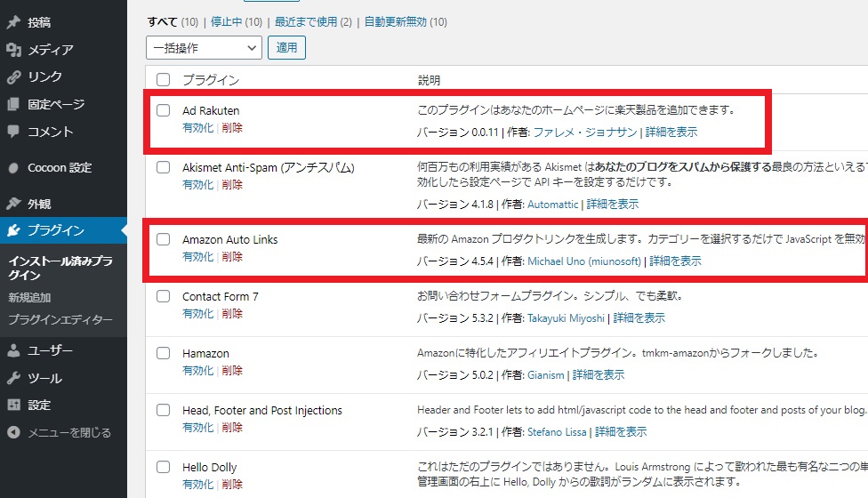Image resolution: width=868 pixels, height=498 pixels.
Task: Activate Hello Dolly via 有効化 link
Action: [x=197, y=485]
